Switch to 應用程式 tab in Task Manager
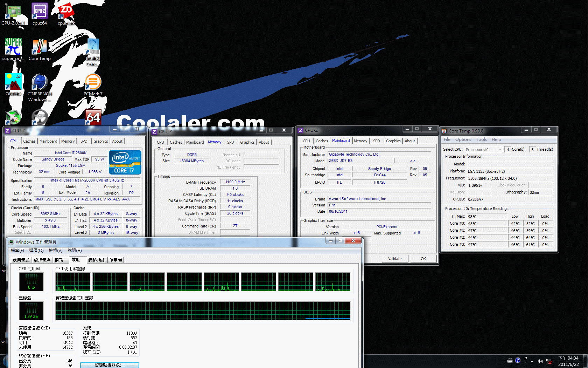The height and width of the screenshot is (368, 588). click(x=21, y=260)
